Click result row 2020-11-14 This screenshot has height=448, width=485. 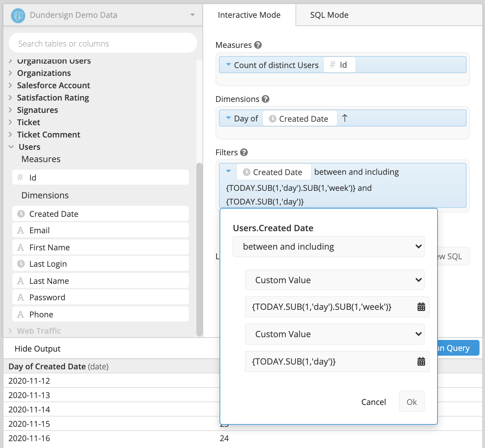coord(29,409)
